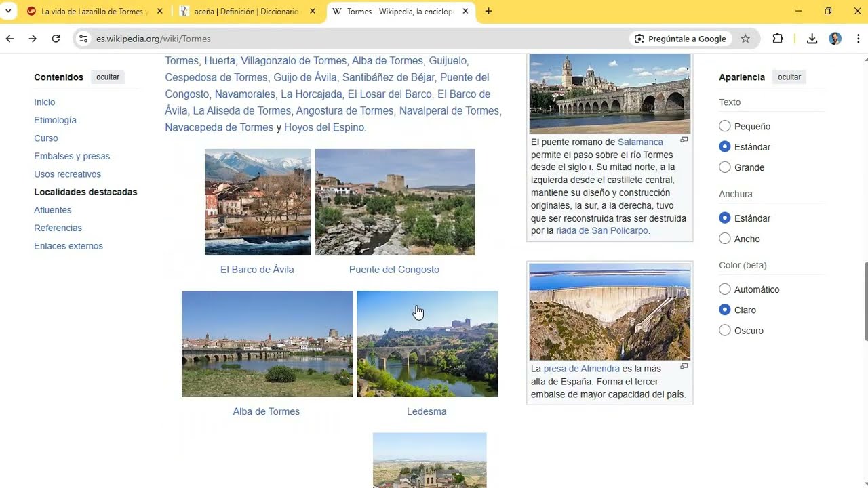Close the aceña Definición tab
Screen dimensions: 868x488
point(313,11)
